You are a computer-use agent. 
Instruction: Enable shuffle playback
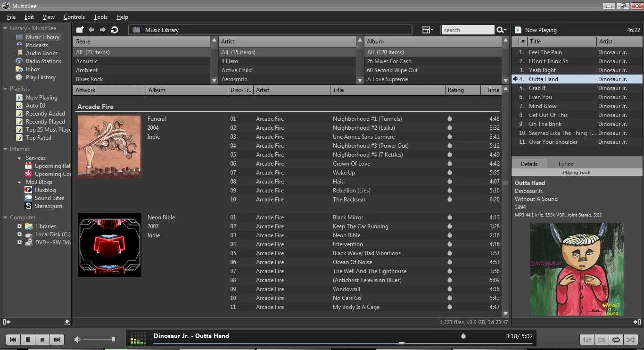(x=631, y=340)
